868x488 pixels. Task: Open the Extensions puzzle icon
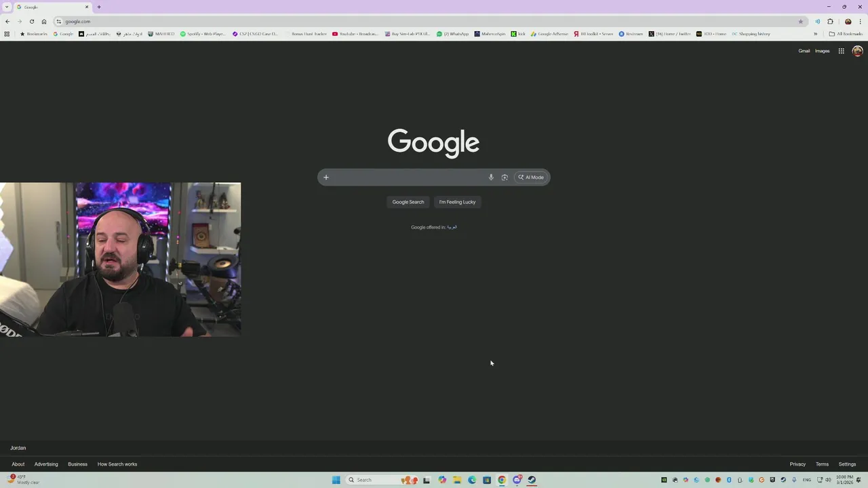(x=830, y=21)
